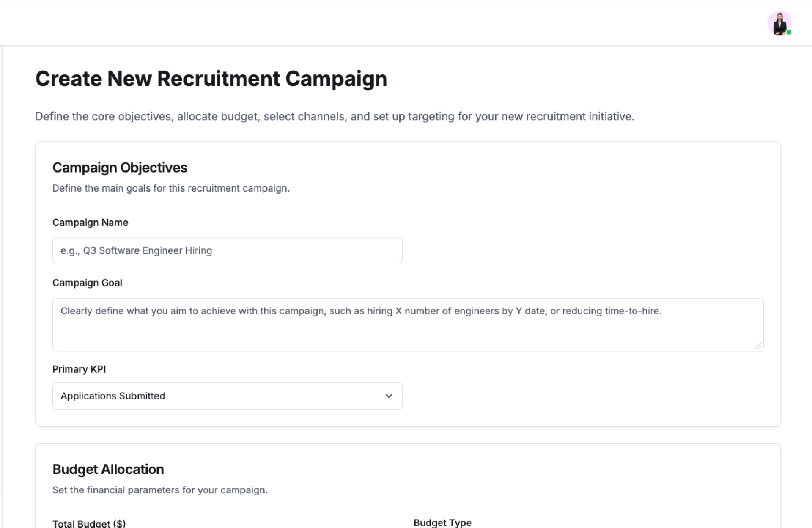
Task: Click the Budget Type label
Action: pos(442,522)
